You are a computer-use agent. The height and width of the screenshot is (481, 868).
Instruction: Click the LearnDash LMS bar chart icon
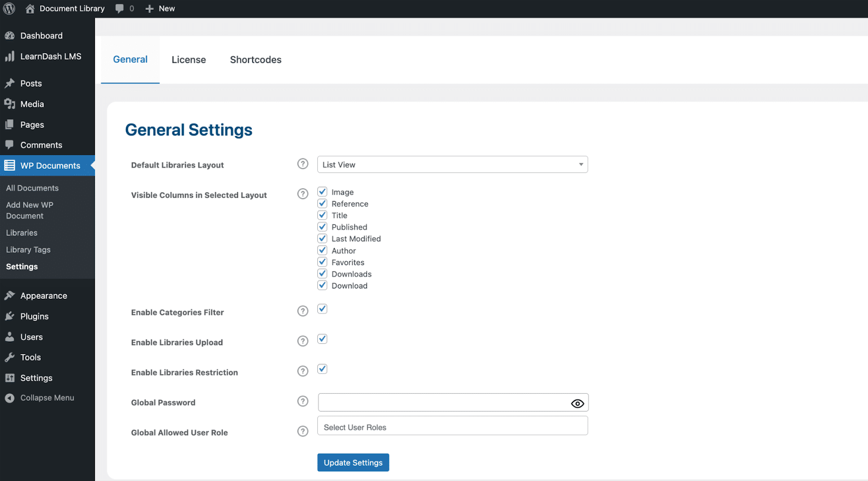click(9, 56)
